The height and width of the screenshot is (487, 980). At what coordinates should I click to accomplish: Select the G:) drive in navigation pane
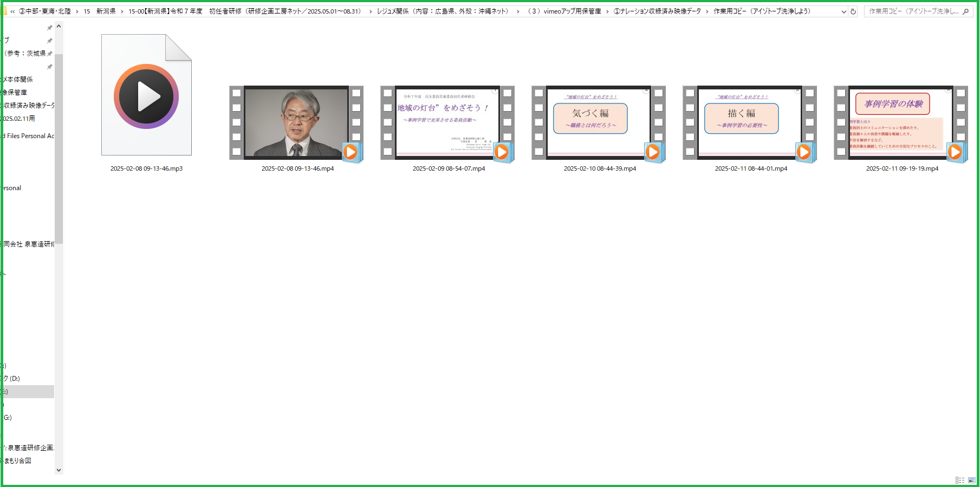tap(8, 418)
